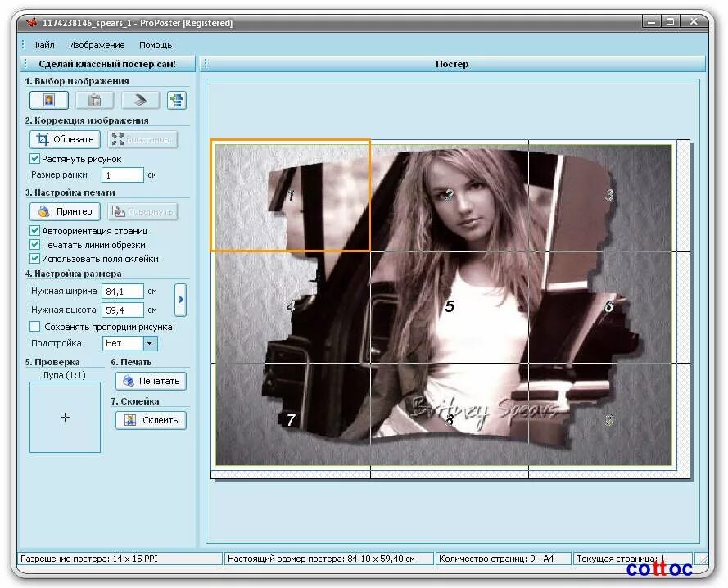Click Настоящий размер постера status text
This screenshot has width=728, height=588.
(321, 559)
